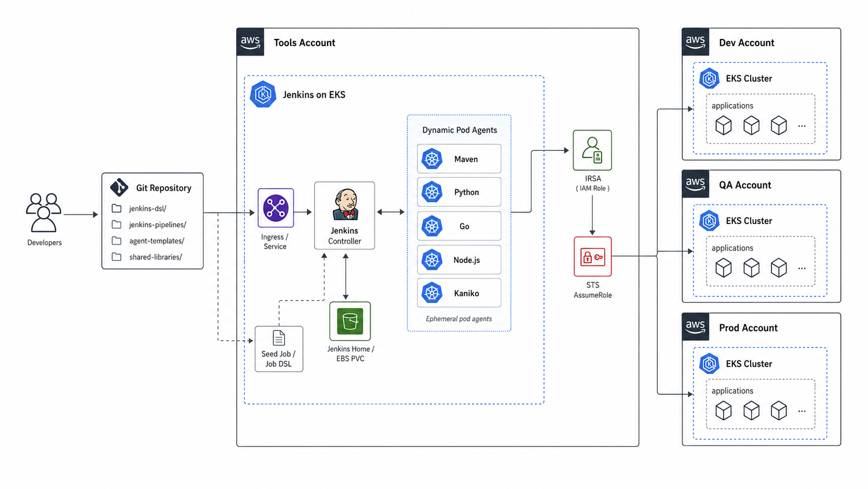868x489 pixels.
Task: Click the Python pod agent wheel icon
Action: click(432, 192)
